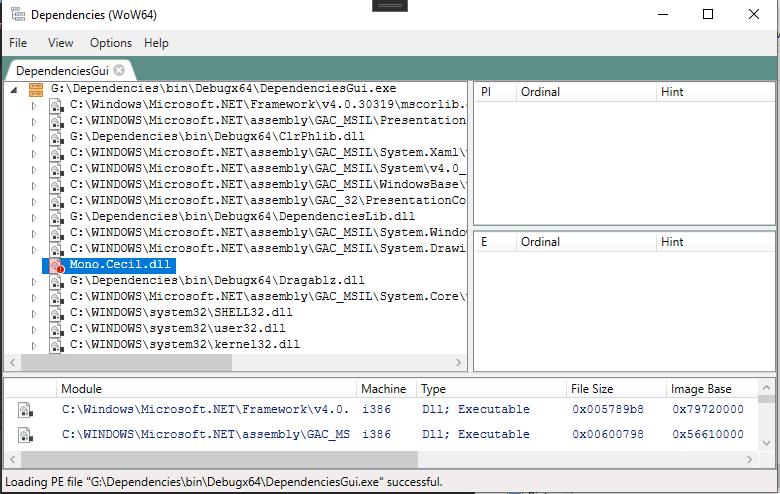Click the DependenciesGui.exe root module icon
This screenshot has width=780, height=494.
36,90
